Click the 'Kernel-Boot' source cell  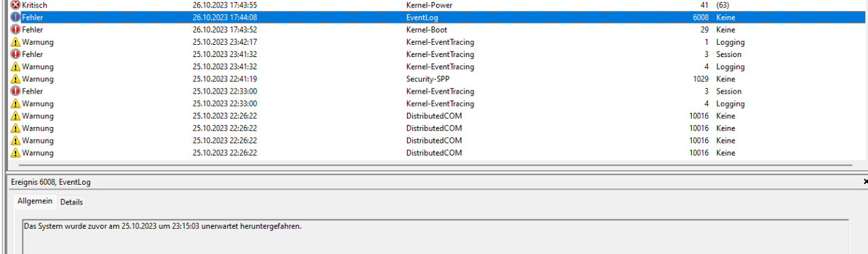(x=427, y=30)
